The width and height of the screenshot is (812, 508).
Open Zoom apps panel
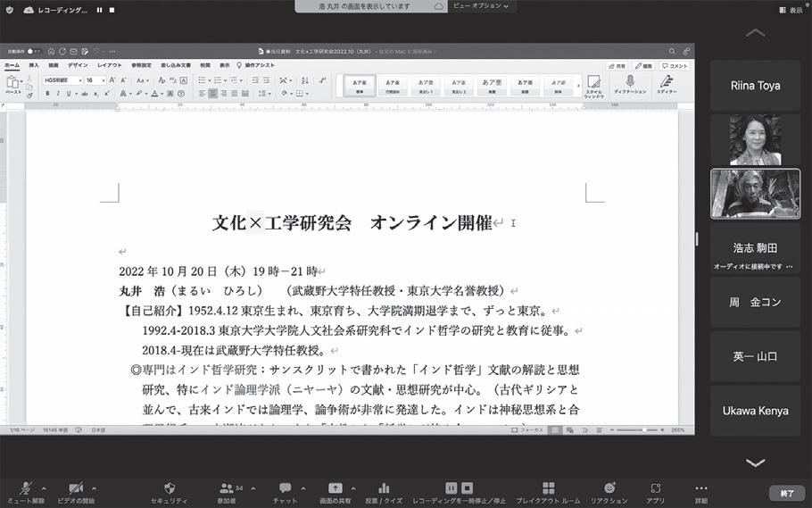pyautogui.click(x=655, y=492)
